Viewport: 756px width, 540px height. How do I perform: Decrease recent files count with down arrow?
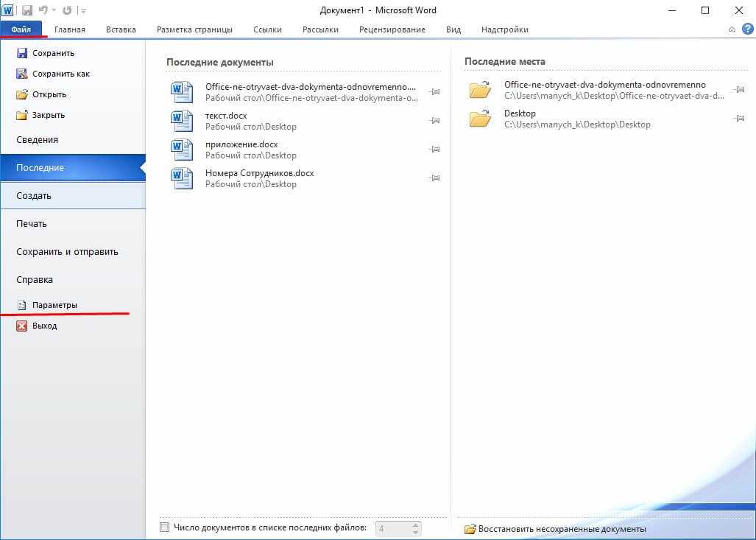(x=416, y=533)
